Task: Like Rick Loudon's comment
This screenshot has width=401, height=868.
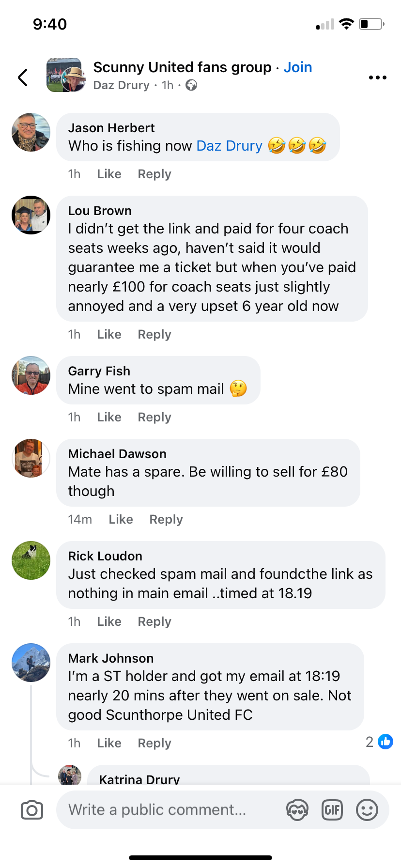Action: (109, 621)
